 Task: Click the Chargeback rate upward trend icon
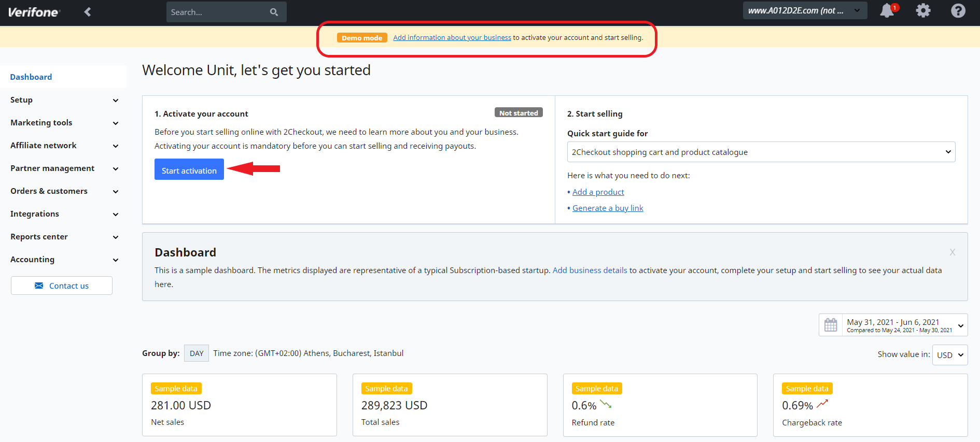click(822, 404)
